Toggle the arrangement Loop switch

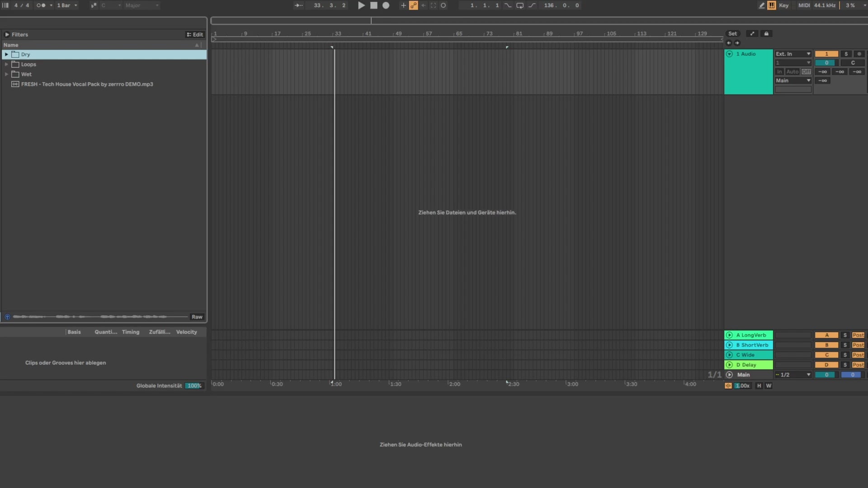point(520,5)
